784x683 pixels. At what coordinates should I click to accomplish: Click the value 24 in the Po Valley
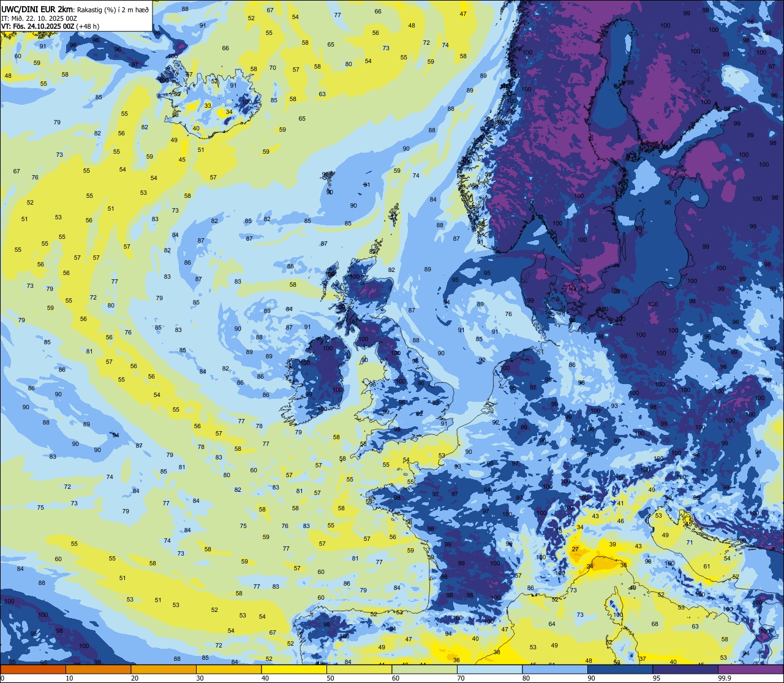point(590,567)
